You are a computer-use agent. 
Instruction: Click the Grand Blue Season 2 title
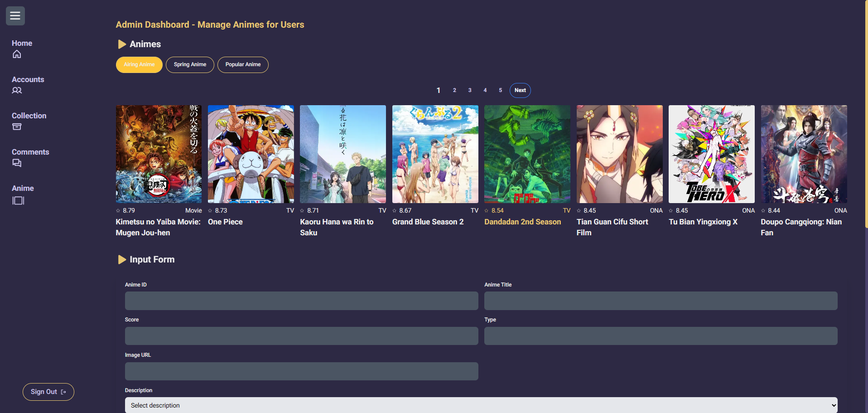428,222
